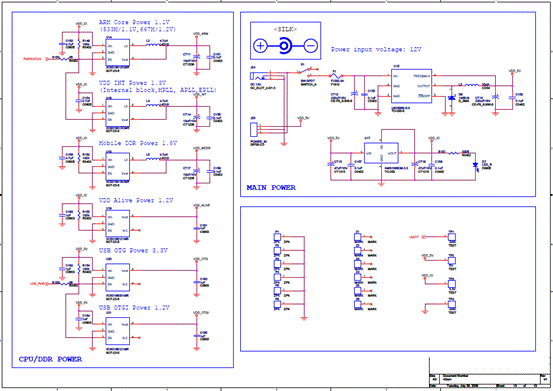Select the DC jack center-pin silk symbol

tap(285, 46)
